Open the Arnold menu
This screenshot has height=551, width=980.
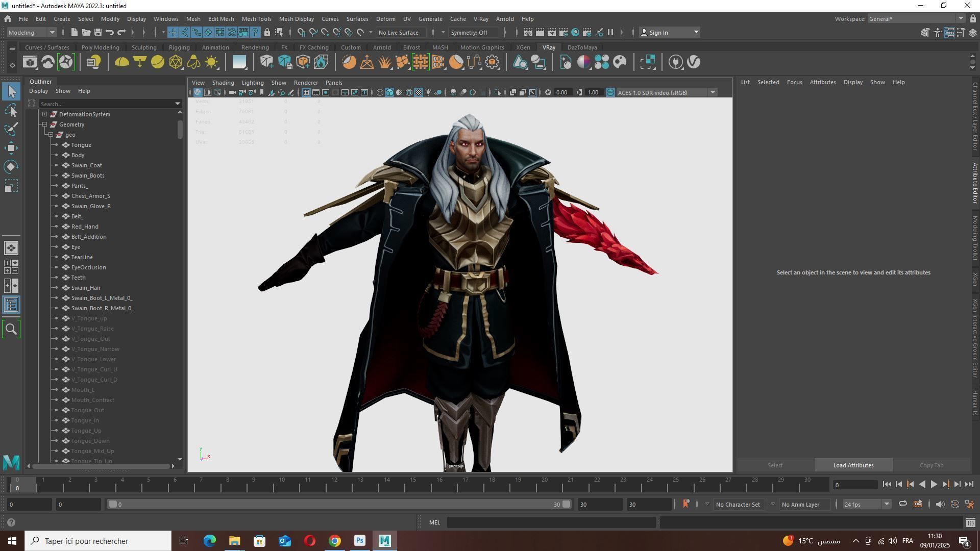coord(505,19)
